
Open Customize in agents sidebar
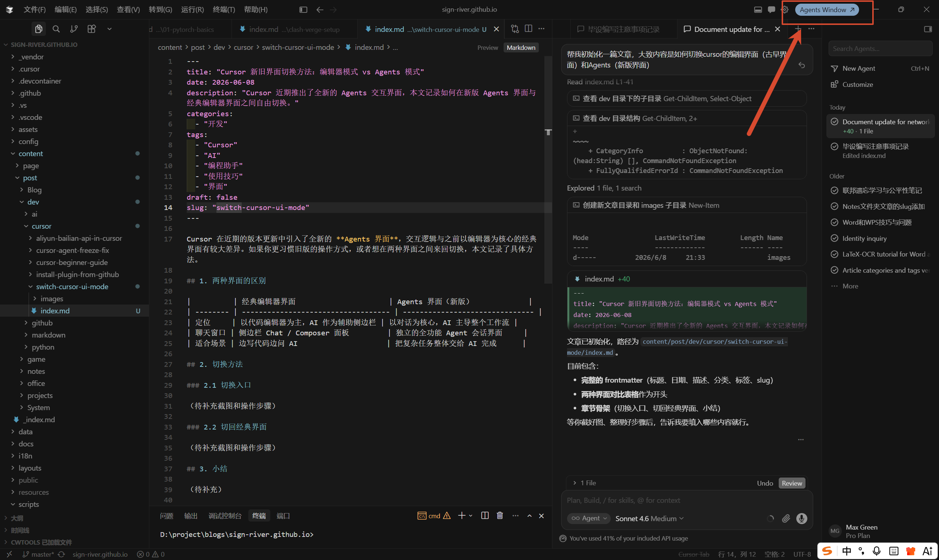(x=880, y=85)
